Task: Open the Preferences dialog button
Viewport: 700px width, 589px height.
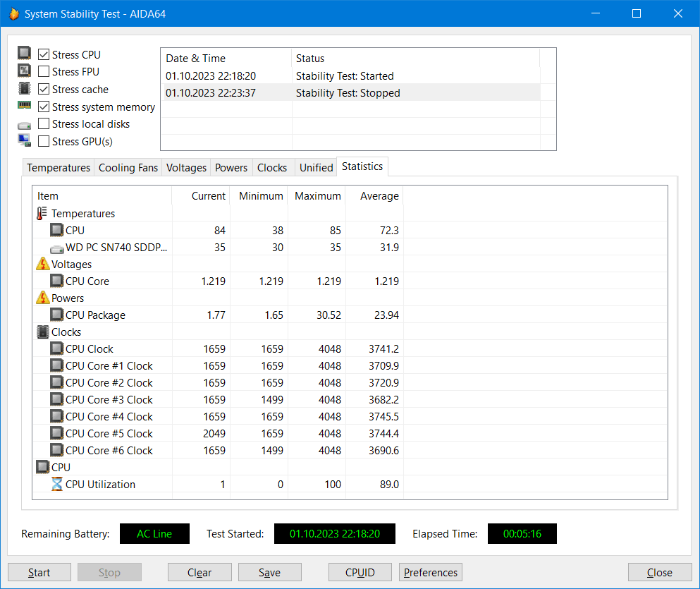Action: tap(430, 573)
